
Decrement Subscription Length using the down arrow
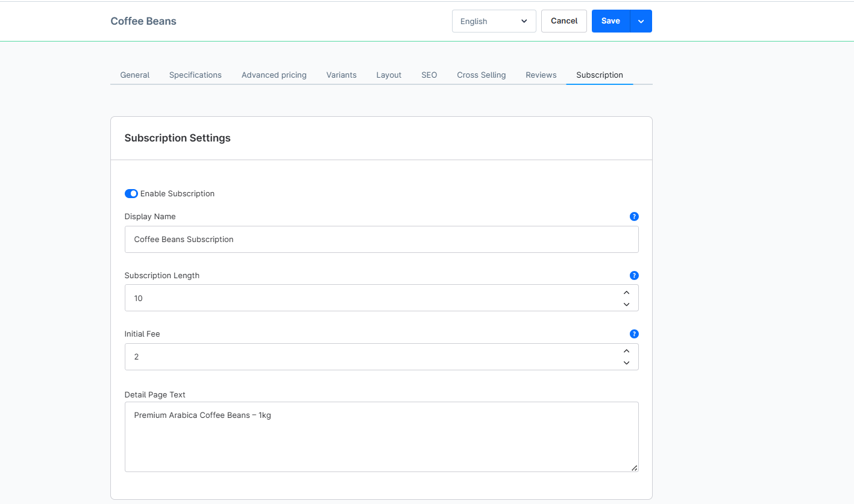[x=626, y=304]
